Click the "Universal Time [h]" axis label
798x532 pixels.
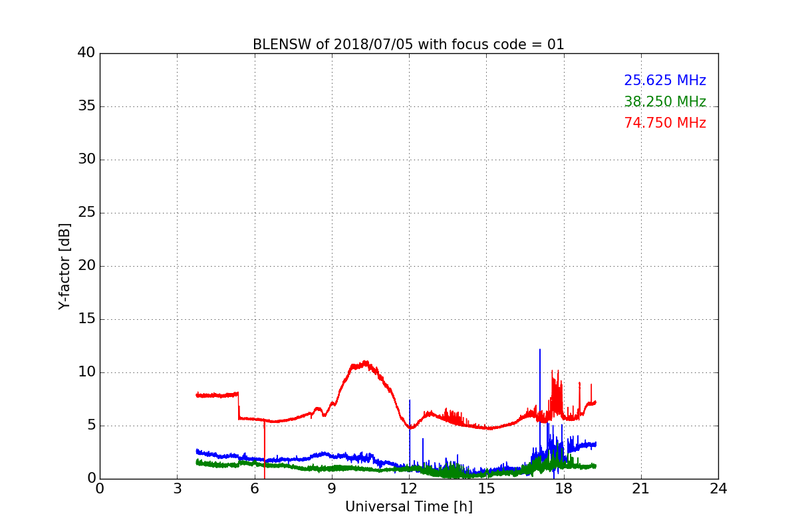(x=409, y=507)
